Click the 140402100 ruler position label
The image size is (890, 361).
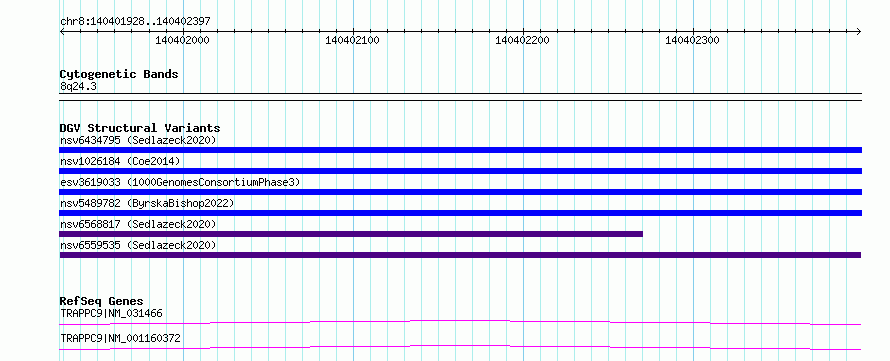(x=352, y=40)
